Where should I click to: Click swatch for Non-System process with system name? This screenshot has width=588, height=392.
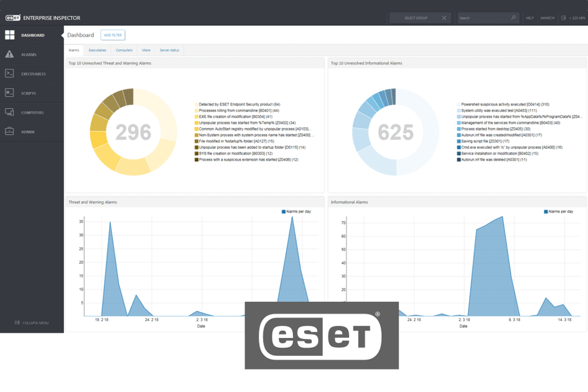[196, 135]
